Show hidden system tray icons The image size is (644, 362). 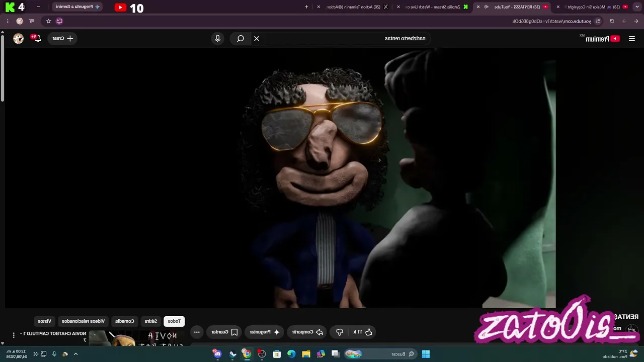tap(75, 354)
